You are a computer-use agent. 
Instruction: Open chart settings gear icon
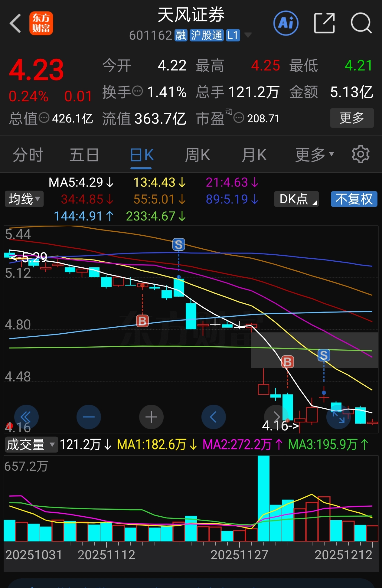click(x=361, y=154)
